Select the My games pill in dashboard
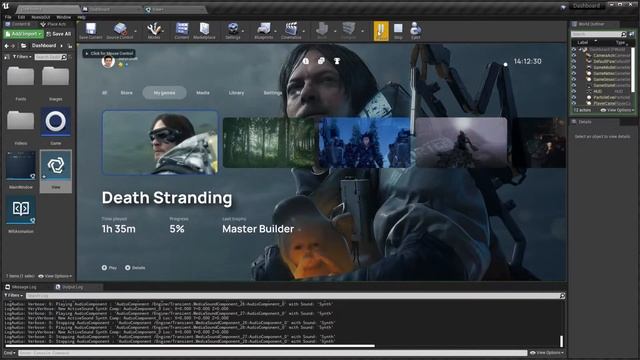Screen dimensions: 640x360 (164, 93)
